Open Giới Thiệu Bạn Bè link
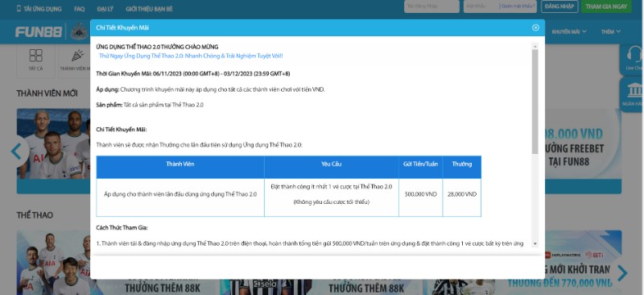The image size is (644, 295). point(149,9)
